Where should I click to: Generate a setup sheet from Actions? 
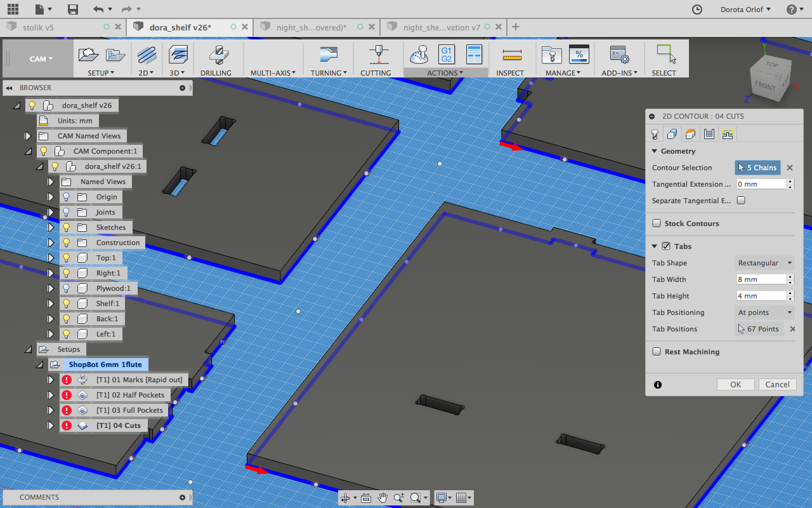click(x=474, y=55)
